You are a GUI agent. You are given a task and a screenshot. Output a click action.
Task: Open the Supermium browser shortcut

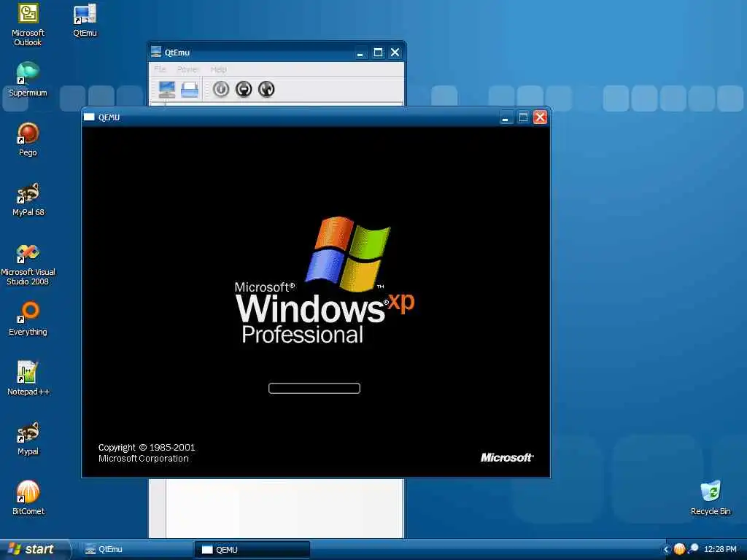pyautogui.click(x=28, y=79)
